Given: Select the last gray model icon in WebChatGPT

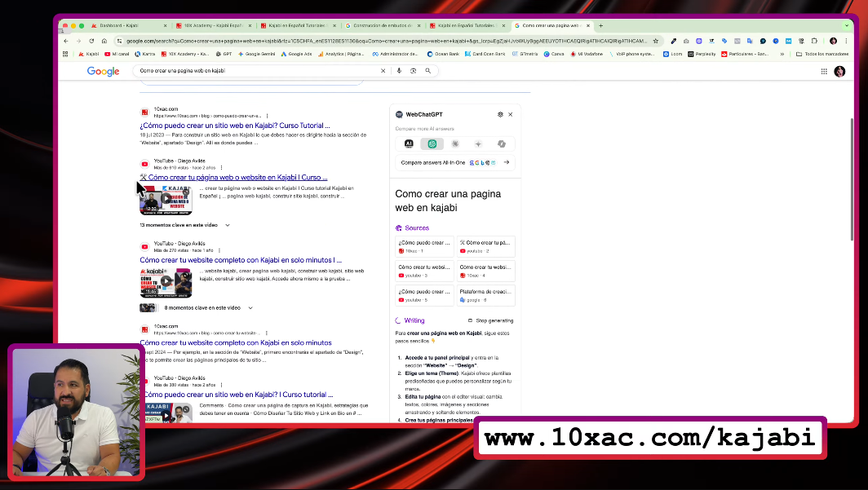Looking at the screenshot, I should pos(502,143).
